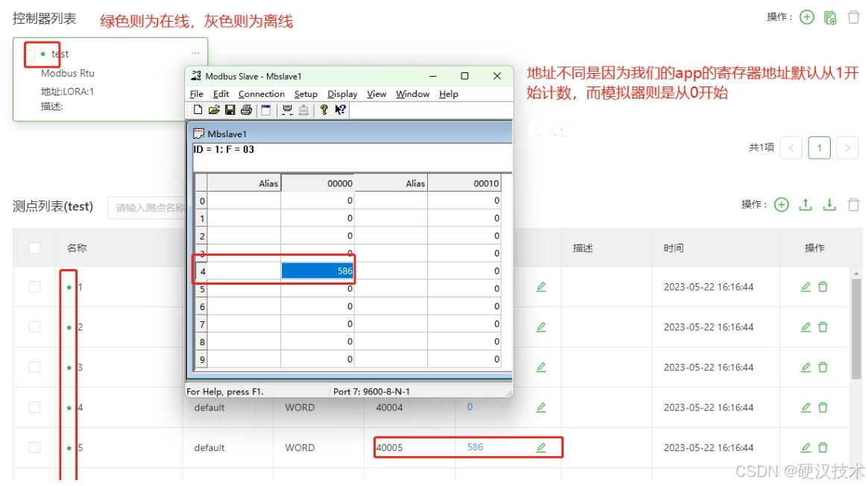
Task: Click the Disconnect icon in Modbus Slave toolbar
Action: (304, 110)
